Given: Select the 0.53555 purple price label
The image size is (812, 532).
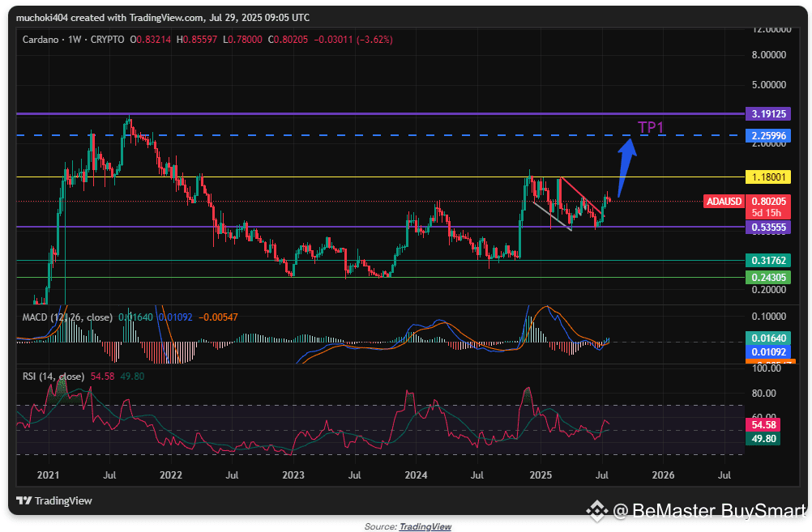Looking at the screenshot, I should 768,228.
